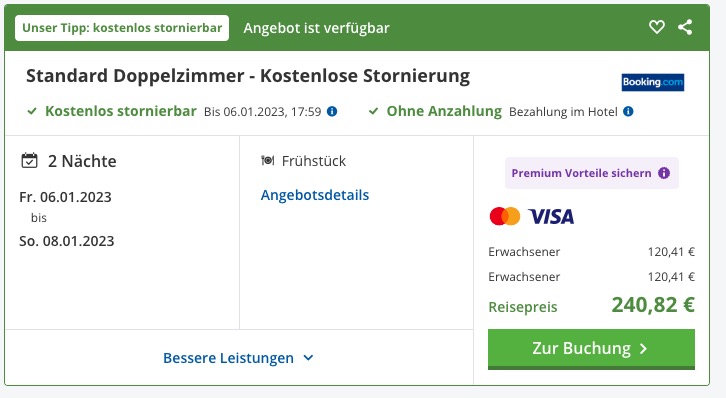Click the calendar icon beside 2 Nächte
The height and width of the screenshot is (398, 726).
tap(29, 161)
